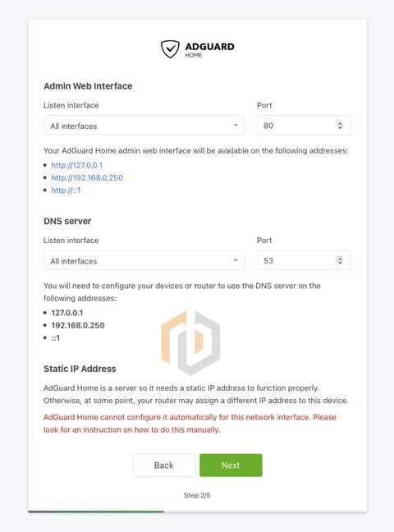Open the DNS server listen interface dropdown
This screenshot has height=532, width=394.
144,260
